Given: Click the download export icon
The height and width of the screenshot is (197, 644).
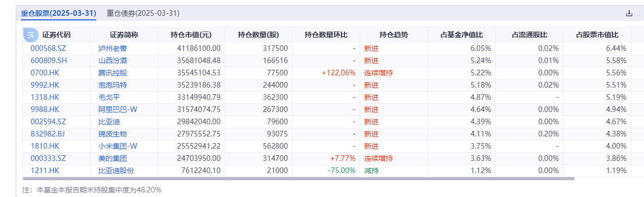Looking at the screenshot, I should [629, 13].
